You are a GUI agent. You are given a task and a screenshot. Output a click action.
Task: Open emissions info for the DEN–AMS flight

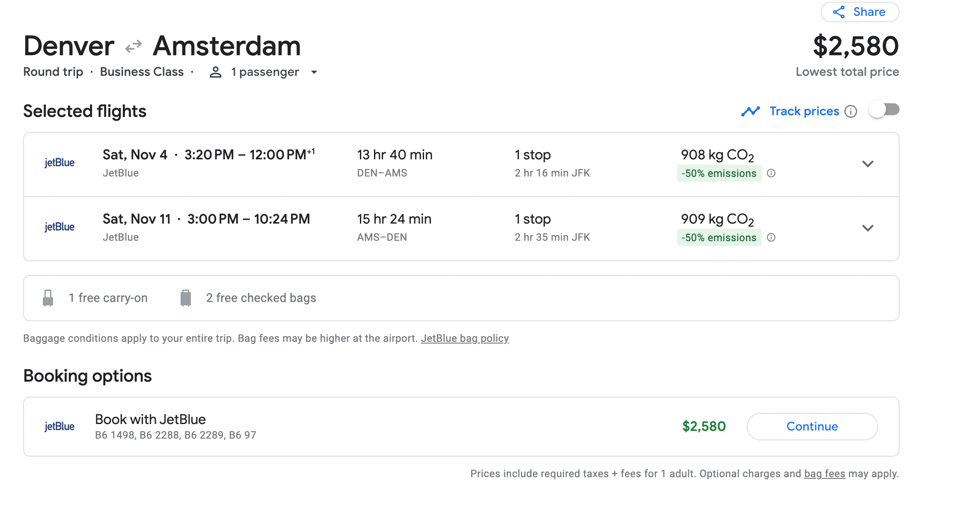[x=771, y=173]
